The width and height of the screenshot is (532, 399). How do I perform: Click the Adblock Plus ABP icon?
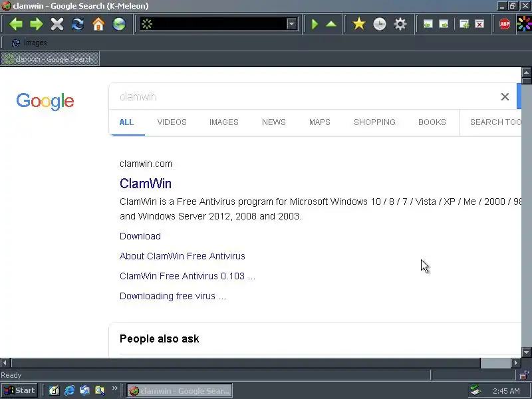pos(505,24)
